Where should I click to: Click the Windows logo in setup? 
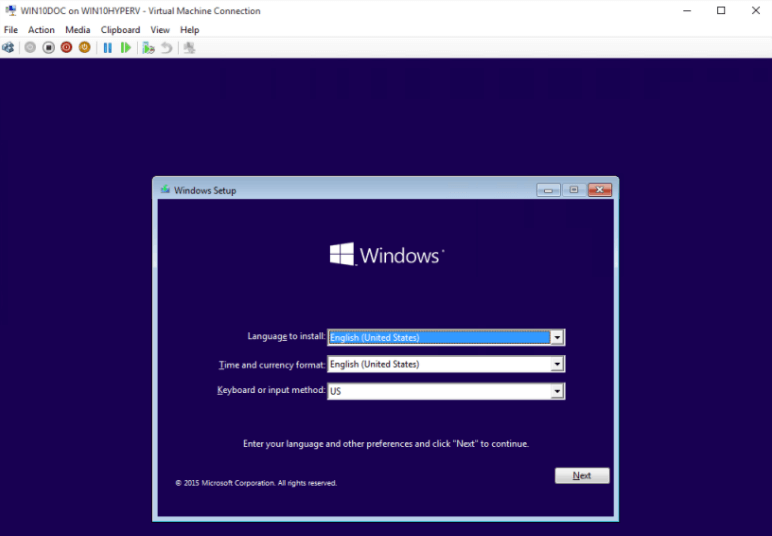pos(386,254)
